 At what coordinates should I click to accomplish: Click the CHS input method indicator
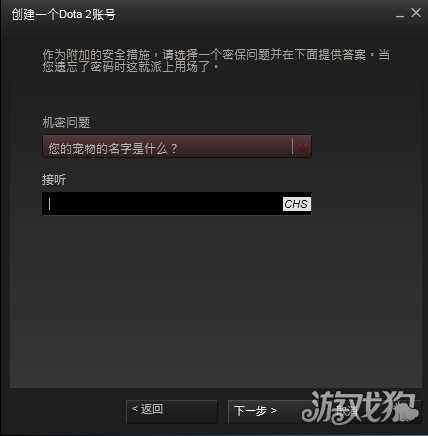(x=297, y=204)
